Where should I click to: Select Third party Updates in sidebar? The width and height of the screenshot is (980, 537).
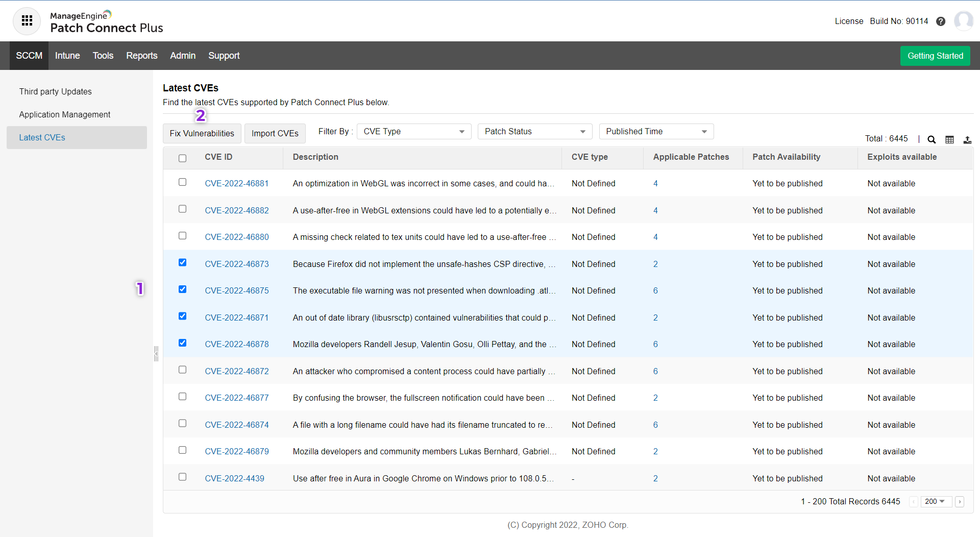(56, 91)
